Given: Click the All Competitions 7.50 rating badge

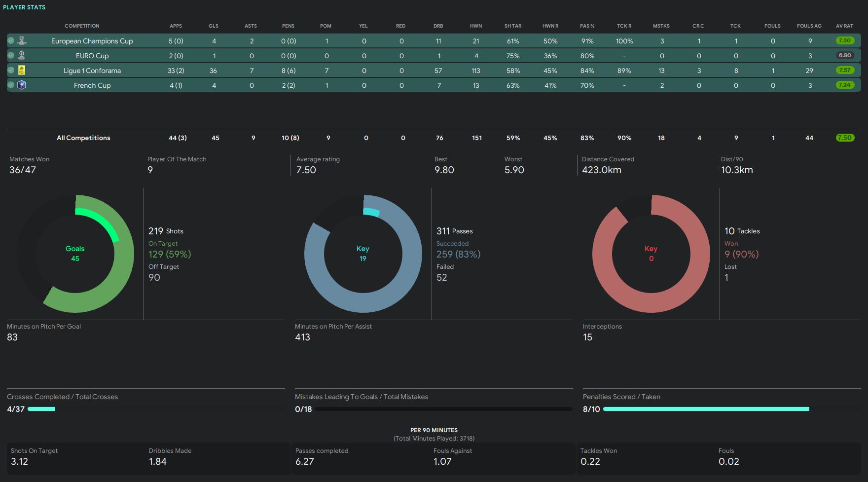Looking at the screenshot, I should (845, 138).
